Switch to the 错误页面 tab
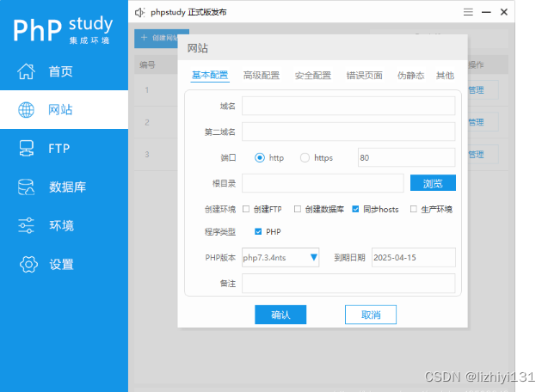Screen dimensions: 548x392 (x=364, y=75)
